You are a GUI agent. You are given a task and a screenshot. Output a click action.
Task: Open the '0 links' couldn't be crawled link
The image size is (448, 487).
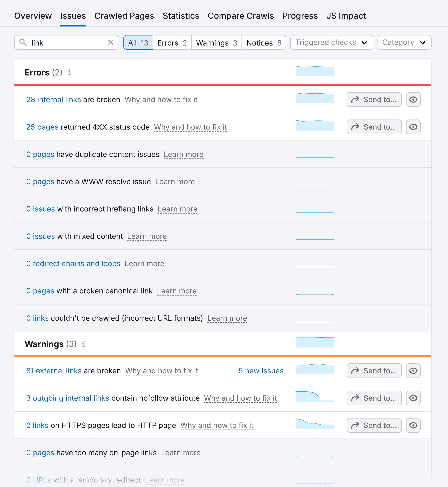(37, 318)
